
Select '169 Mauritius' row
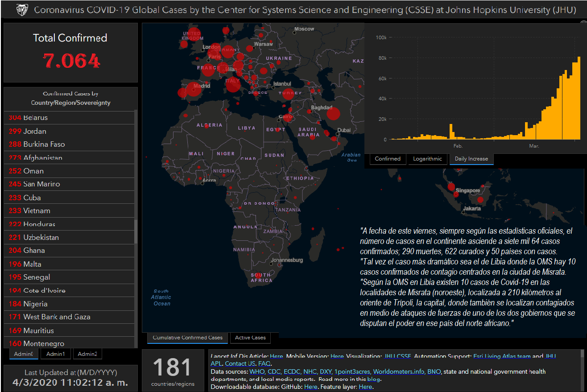[69, 330]
